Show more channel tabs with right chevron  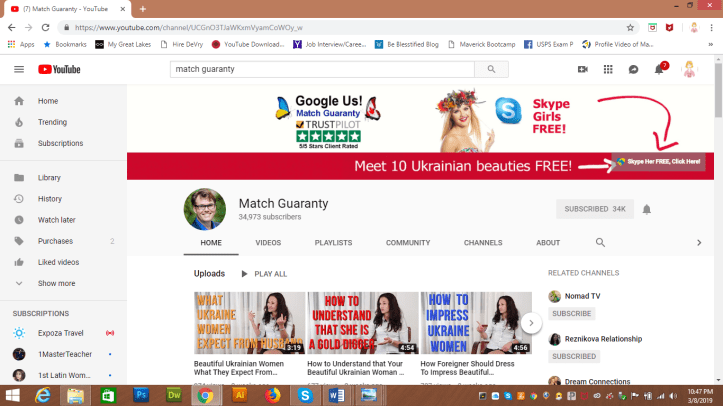pos(699,242)
